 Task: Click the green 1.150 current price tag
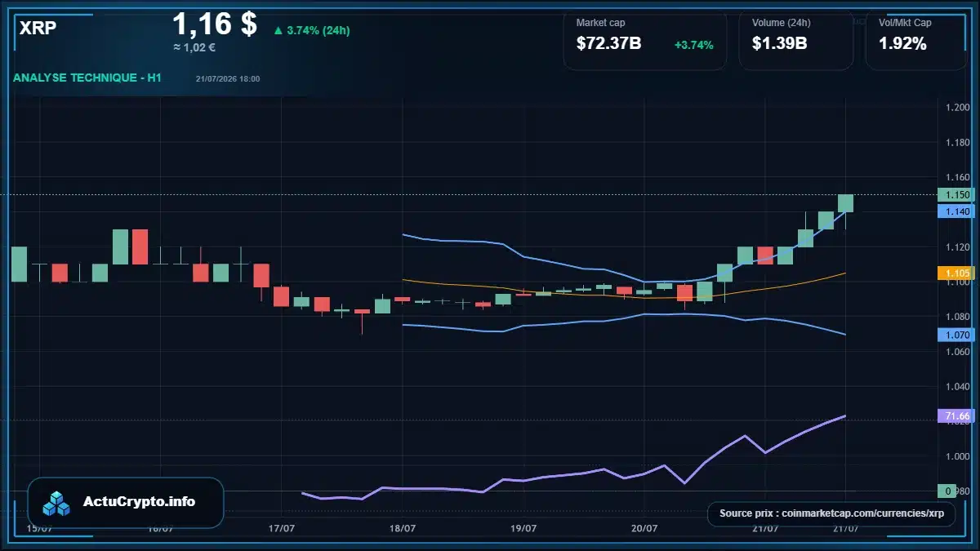point(956,195)
